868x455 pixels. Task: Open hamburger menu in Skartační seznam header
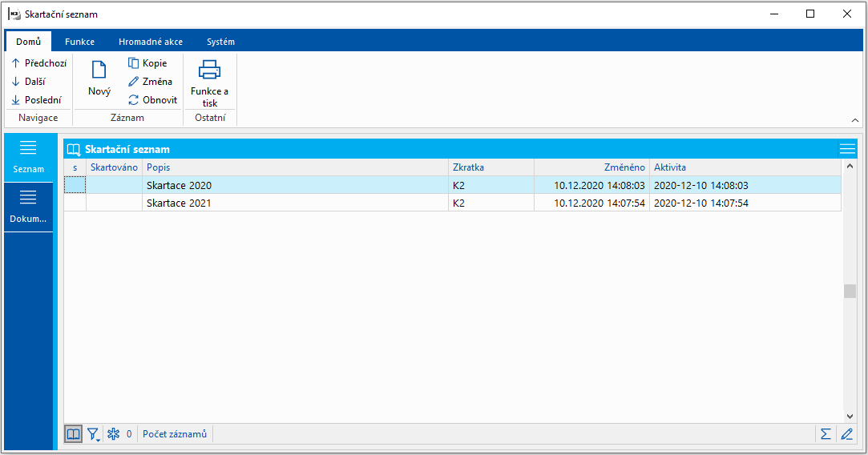[x=847, y=149]
